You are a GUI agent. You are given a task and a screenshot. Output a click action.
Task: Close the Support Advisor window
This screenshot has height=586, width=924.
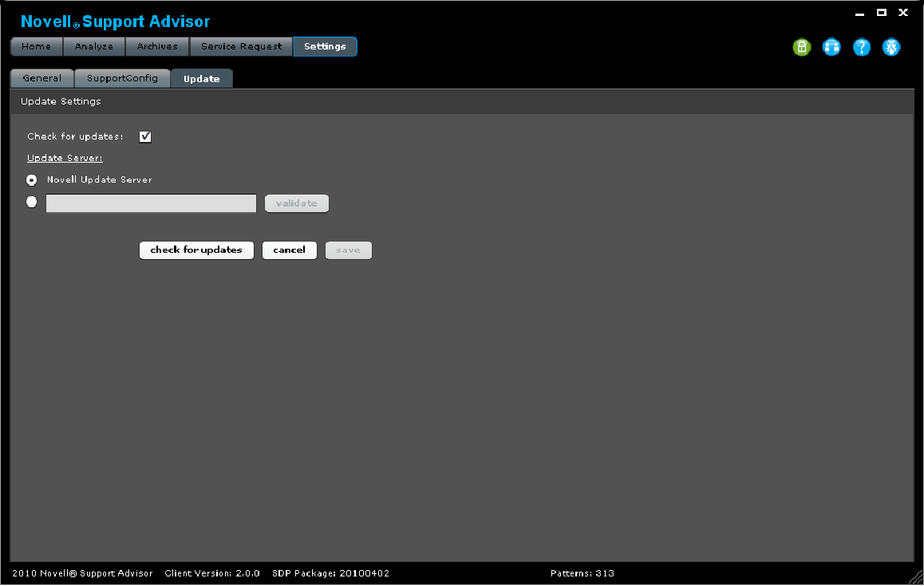[x=902, y=13]
